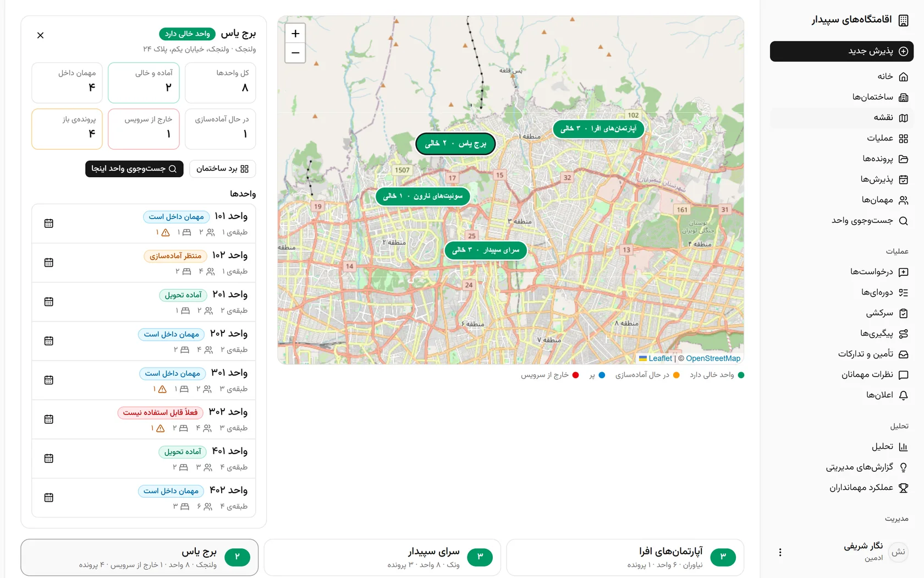
Task: Open calendar icon for واحد ۳۰۲
Action: pos(49,419)
